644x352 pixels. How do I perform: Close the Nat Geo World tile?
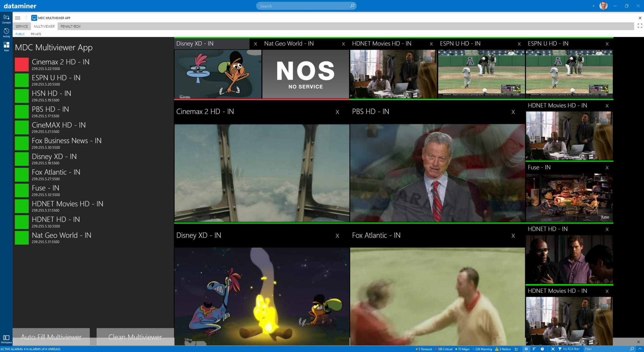click(x=343, y=44)
